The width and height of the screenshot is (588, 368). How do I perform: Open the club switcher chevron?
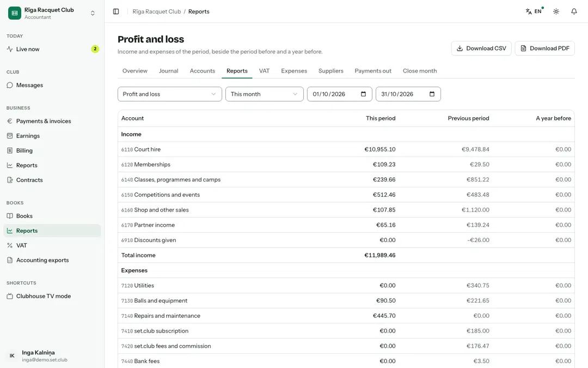tap(93, 13)
